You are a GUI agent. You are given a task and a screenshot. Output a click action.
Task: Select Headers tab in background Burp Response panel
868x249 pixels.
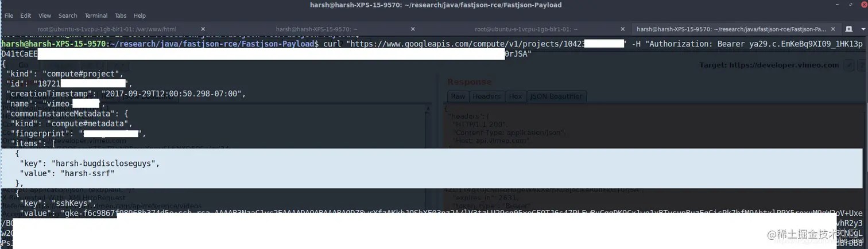[x=487, y=96]
